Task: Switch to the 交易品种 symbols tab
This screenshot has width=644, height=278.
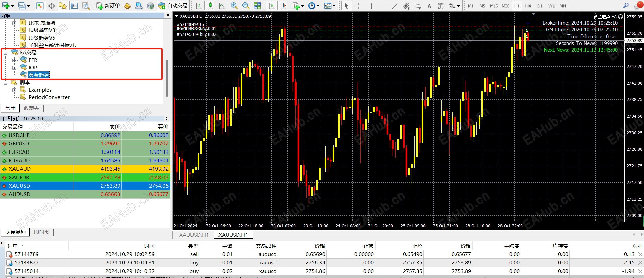Action: (15, 232)
